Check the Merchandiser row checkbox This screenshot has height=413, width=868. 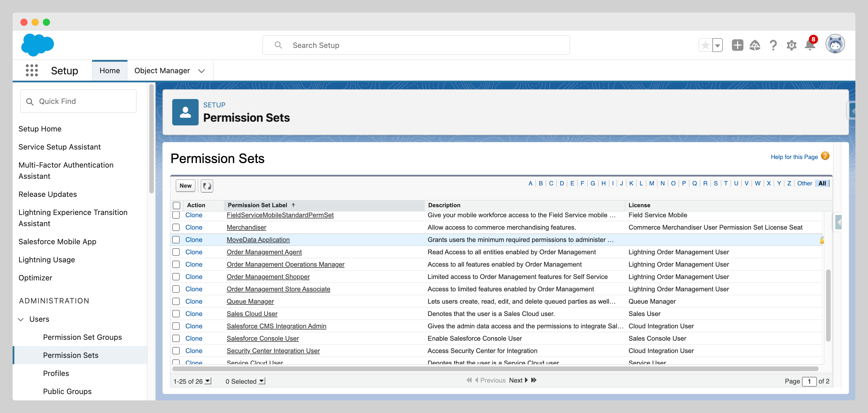pos(176,227)
